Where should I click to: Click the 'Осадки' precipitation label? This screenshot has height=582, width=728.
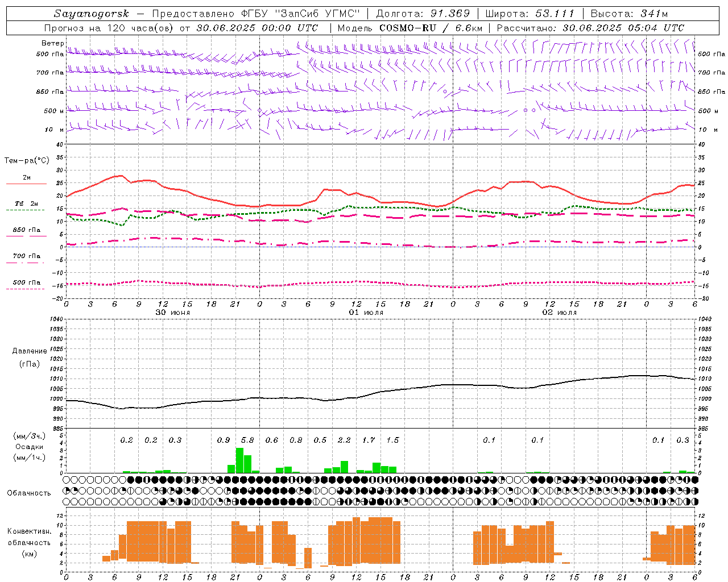[x=30, y=447]
